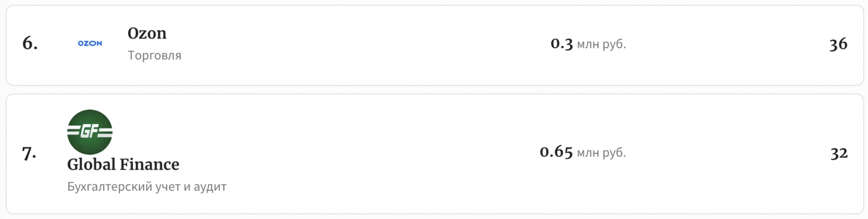868x219 pixels.
Task: Click the 0.65 amount value
Action: [556, 152]
